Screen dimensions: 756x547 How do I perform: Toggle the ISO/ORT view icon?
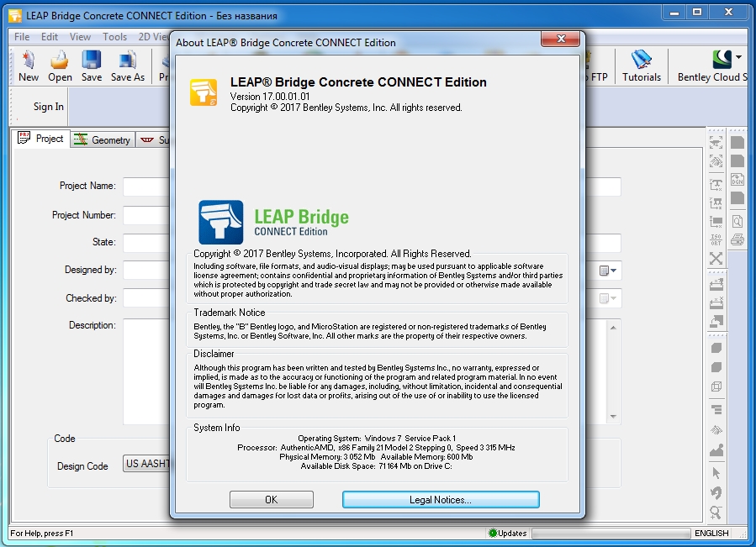pyautogui.click(x=716, y=239)
